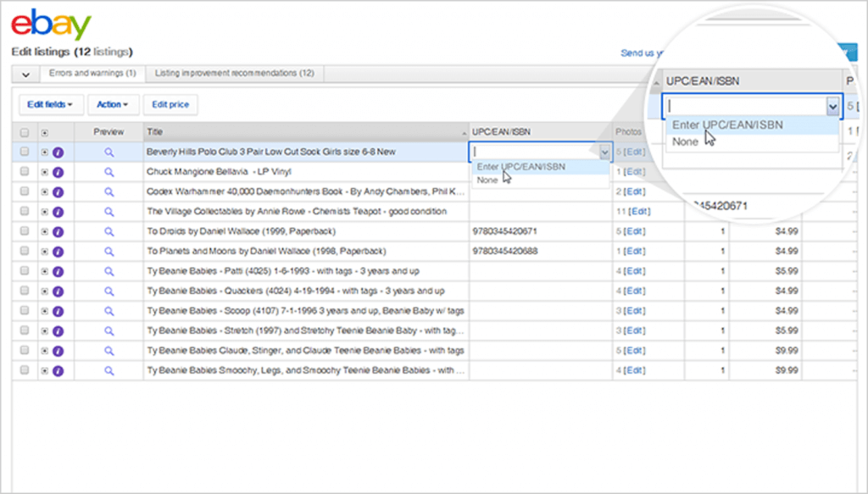Click the collapse chevron left of the tabs
This screenshot has width=868, height=494.
[25, 73]
